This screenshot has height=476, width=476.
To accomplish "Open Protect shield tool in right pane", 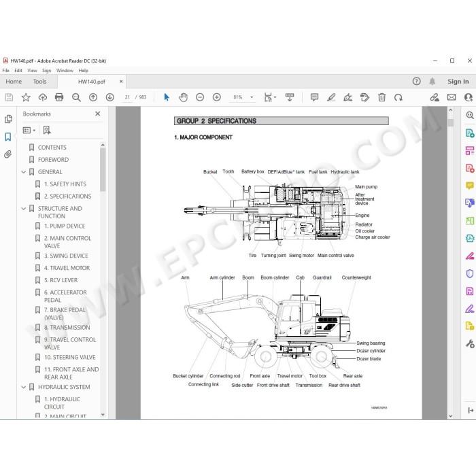I will point(470,274).
